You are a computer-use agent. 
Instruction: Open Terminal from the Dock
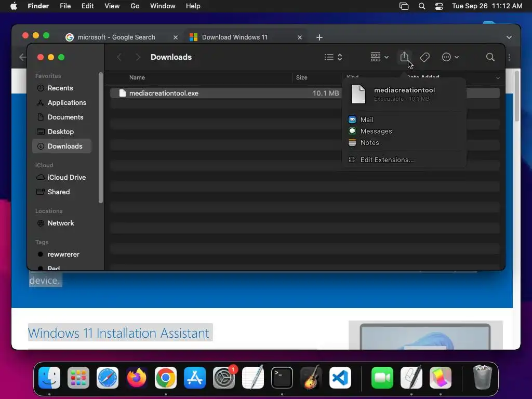click(282, 378)
